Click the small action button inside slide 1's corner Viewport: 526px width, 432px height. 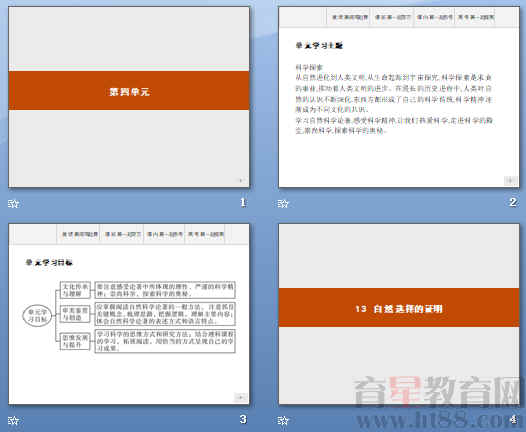(241, 180)
